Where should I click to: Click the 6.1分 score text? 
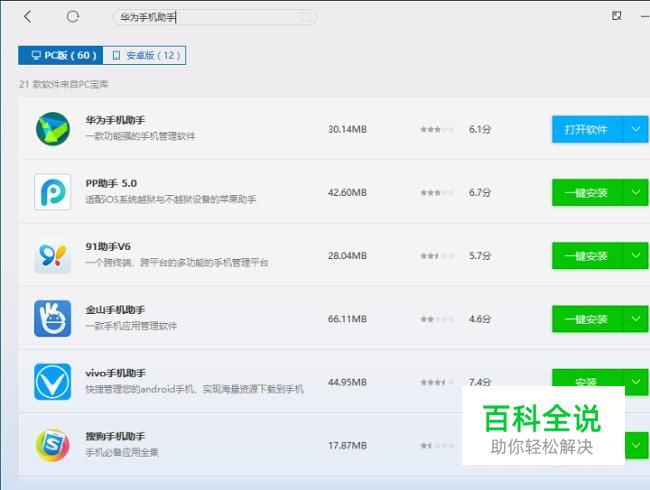(480, 129)
